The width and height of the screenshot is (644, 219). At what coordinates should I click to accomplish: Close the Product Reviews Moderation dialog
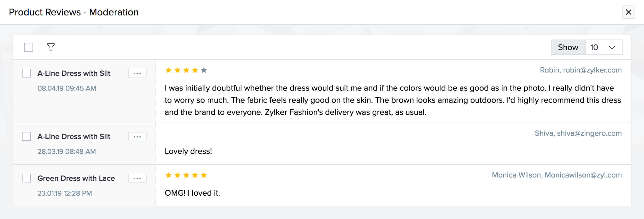(x=628, y=12)
